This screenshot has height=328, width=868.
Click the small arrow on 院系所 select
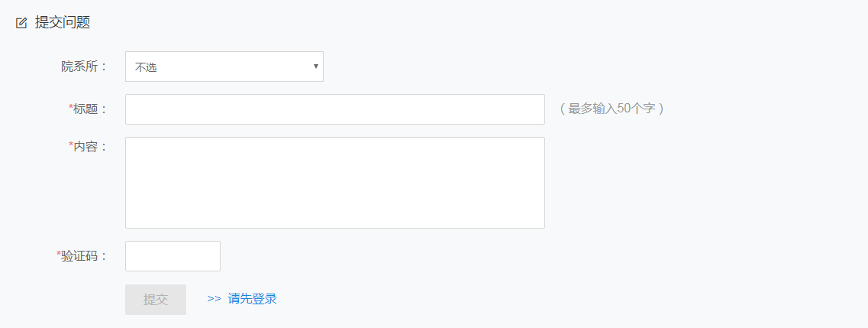315,66
